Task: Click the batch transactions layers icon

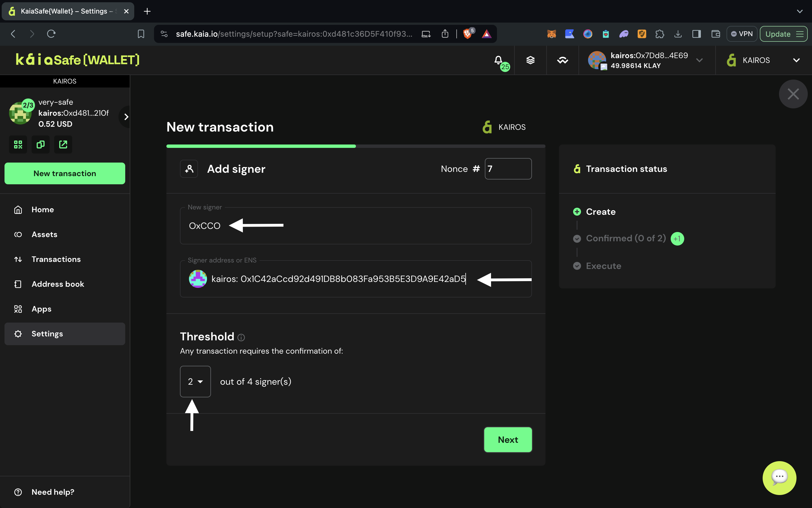Action: pos(530,60)
